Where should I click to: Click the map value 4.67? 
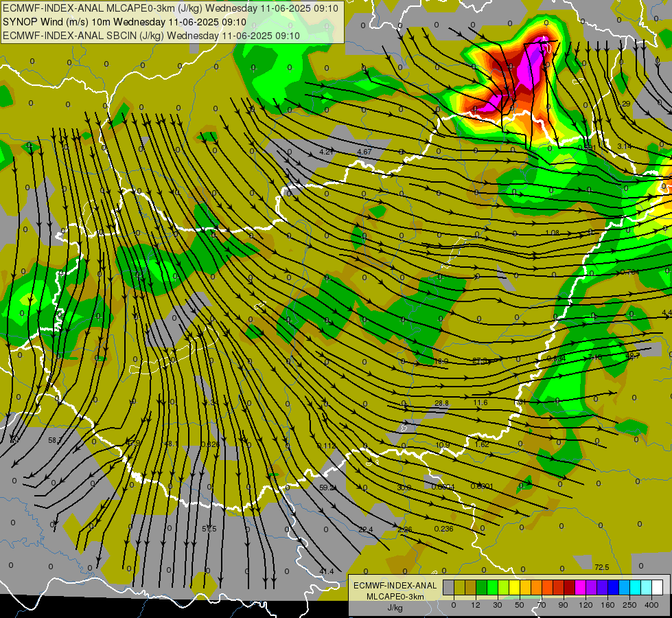pyautogui.click(x=364, y=152)
